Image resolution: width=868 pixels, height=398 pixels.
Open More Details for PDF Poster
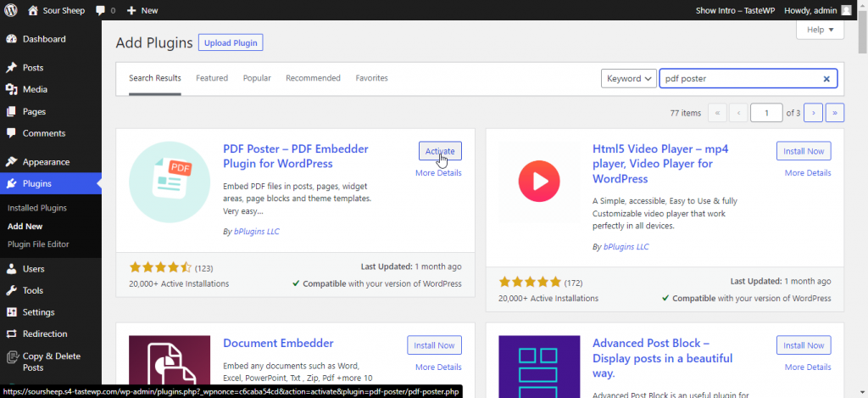(x=438, y=173)
